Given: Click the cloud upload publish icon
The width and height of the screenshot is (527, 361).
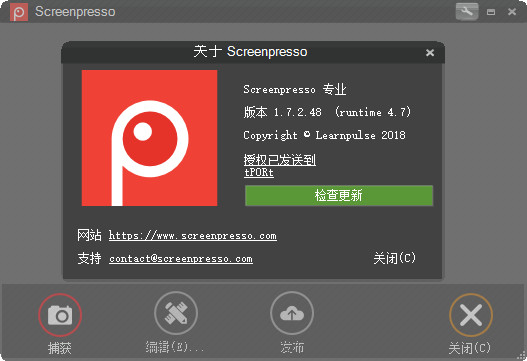Looking at the screenshot, I should [x=292, y=313].
